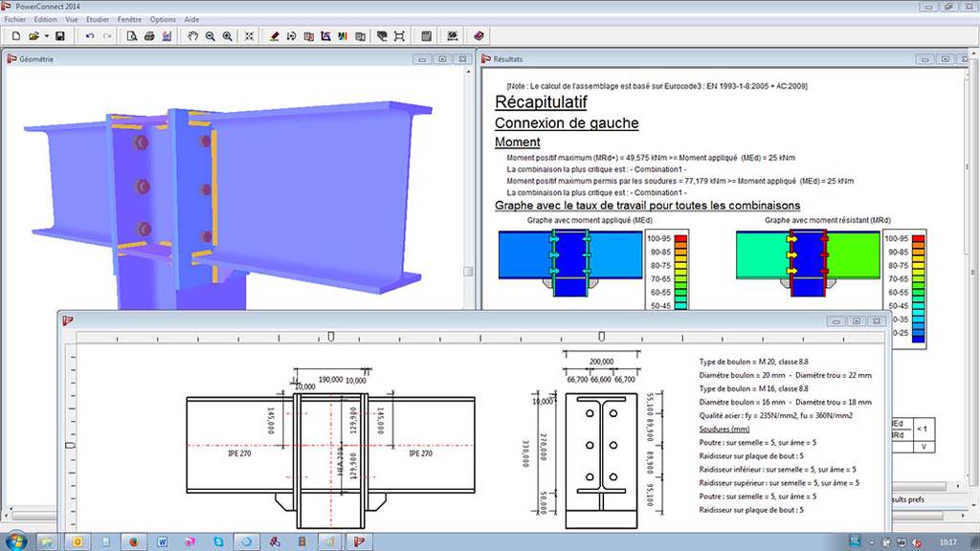Click the resisting moment (MRd) graph thumbnail
This screenshot has height=551, width=980.
(808, 264)
